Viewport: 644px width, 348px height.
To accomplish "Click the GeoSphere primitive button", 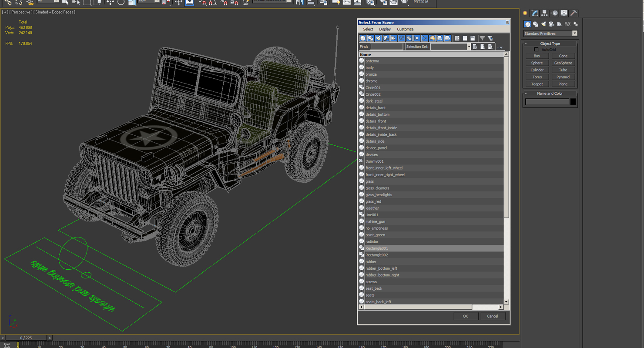I will click(x=563, y=63).
